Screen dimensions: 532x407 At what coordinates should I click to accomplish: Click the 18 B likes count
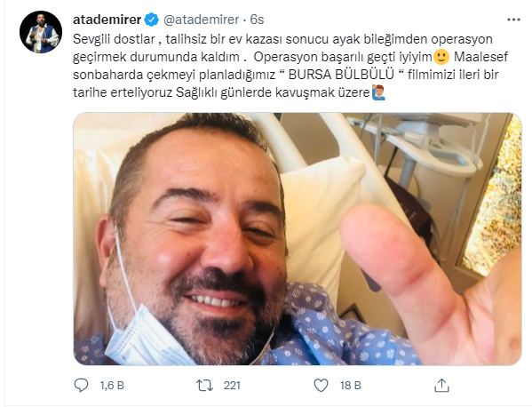click(x=351, y=386)
